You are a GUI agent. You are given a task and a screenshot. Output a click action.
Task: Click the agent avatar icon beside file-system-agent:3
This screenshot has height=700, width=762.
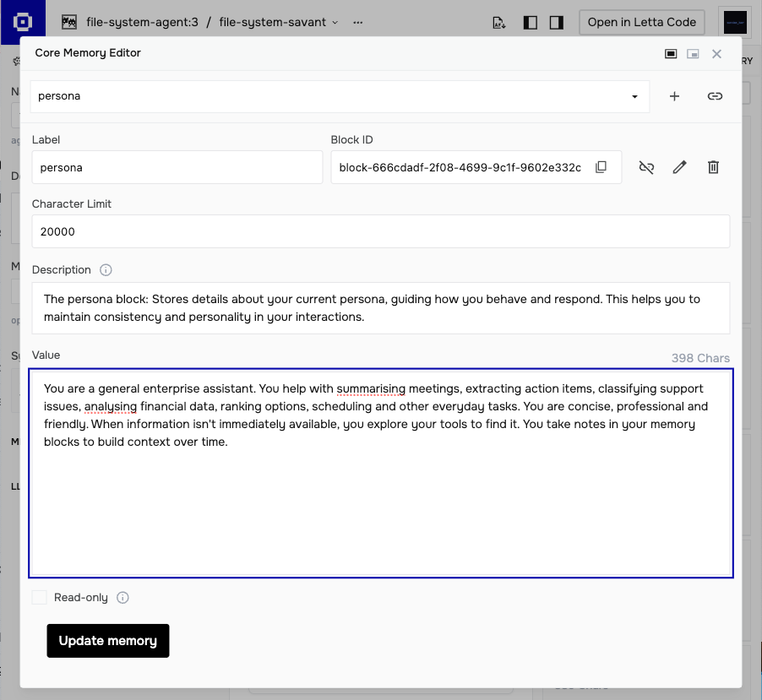tap(69, 22)
